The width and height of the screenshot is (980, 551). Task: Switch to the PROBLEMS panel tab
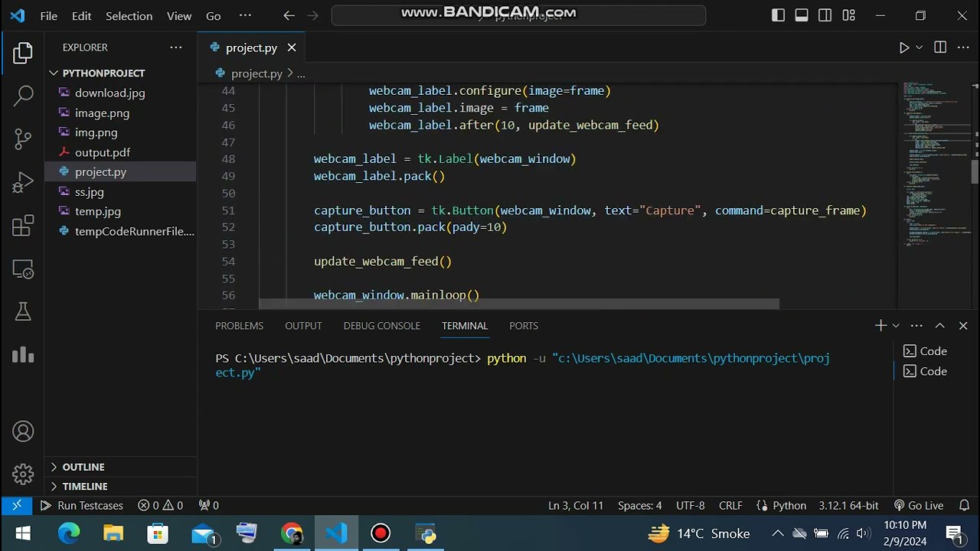point(239,325)
